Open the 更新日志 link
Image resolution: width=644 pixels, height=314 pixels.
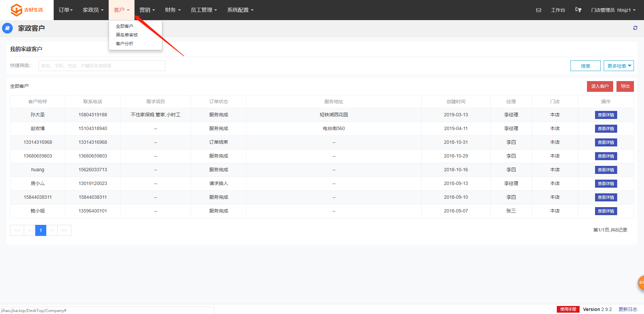(628, 309)
